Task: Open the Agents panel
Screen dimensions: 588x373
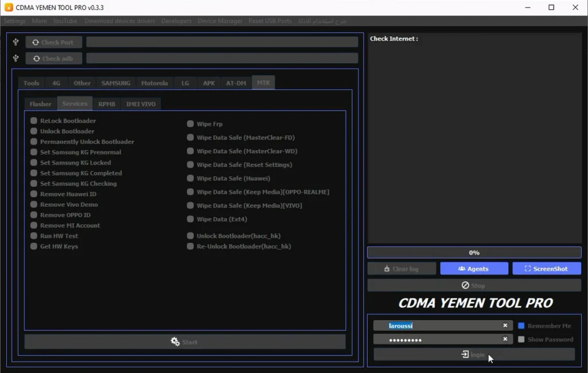Action: coord(474,269)
